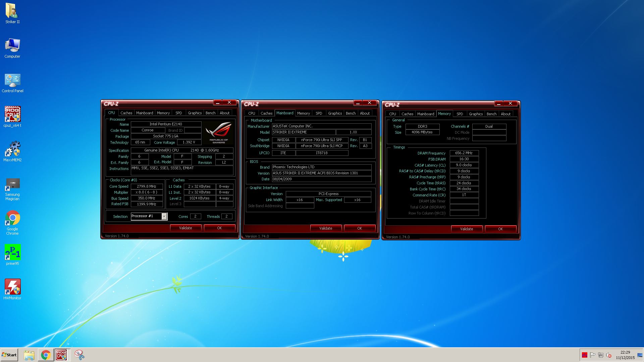Click the BIOS version Revision 1301 field
The width and height of the screenshot is (644, 362).
pos(321,173)
